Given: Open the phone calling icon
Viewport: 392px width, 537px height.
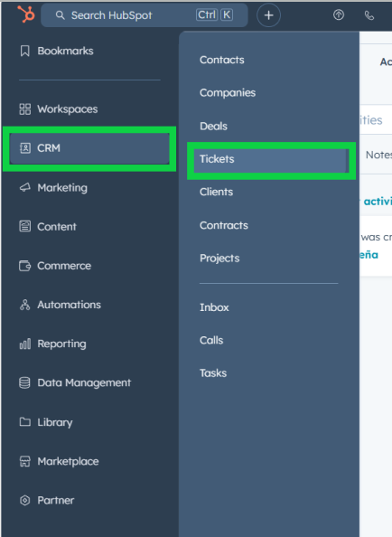Looking at the screenshot, I should tap(369, 15).
